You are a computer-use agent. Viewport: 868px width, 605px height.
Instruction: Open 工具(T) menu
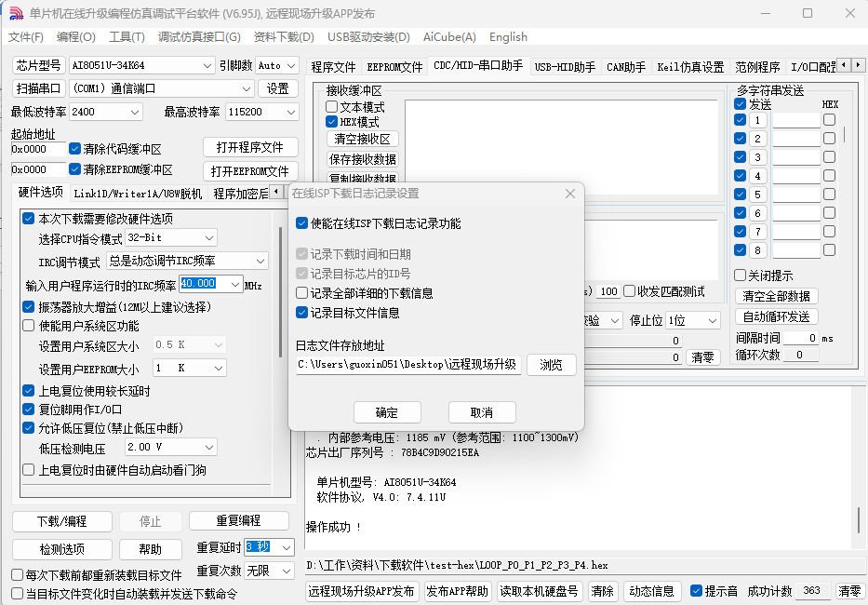tap(127, 37)
